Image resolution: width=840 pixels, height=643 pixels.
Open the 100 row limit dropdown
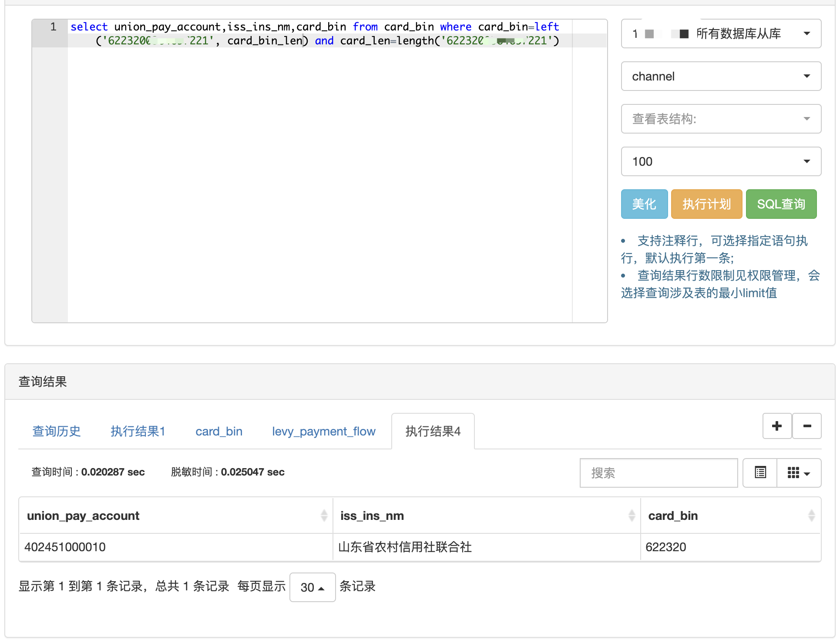(721, 161)
